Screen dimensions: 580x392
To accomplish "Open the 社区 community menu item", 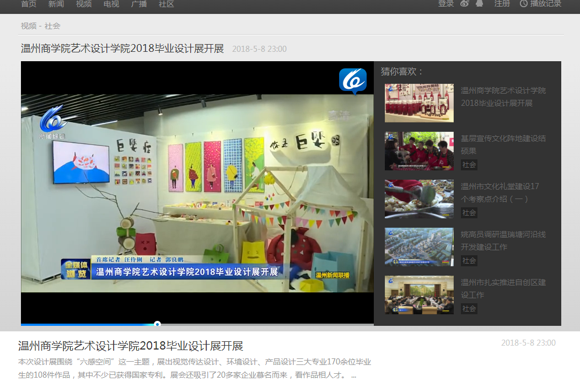I will click(167, 4).
